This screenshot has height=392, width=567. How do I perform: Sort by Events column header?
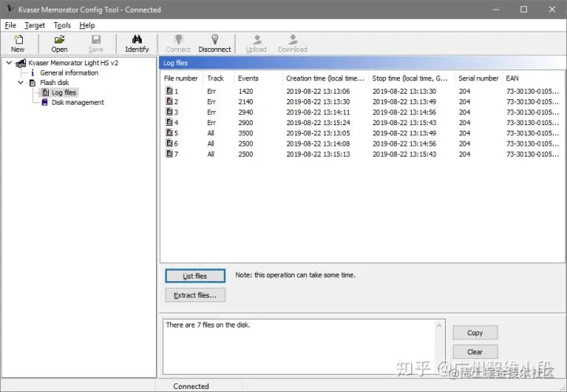[x=258, y=79]
